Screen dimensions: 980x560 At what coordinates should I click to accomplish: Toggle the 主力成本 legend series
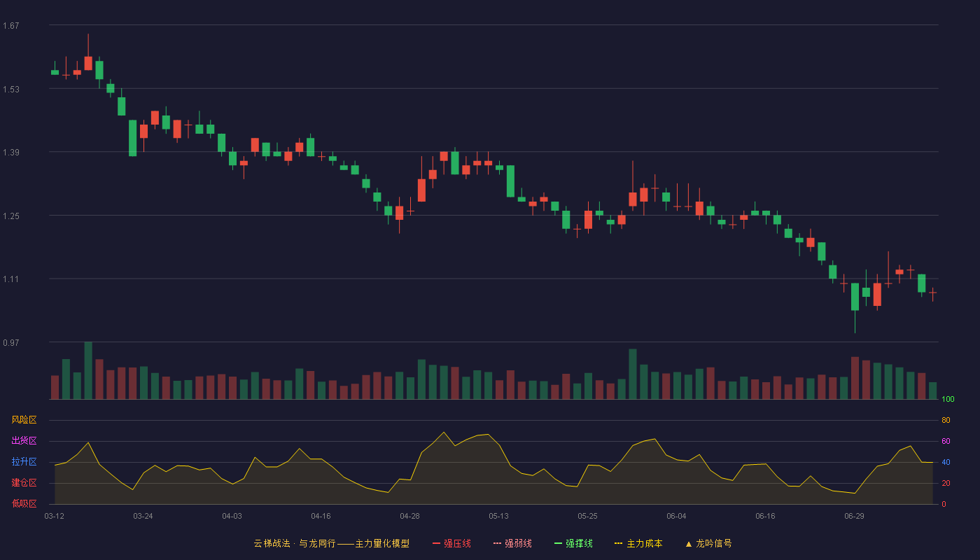[x=638, y=543]
